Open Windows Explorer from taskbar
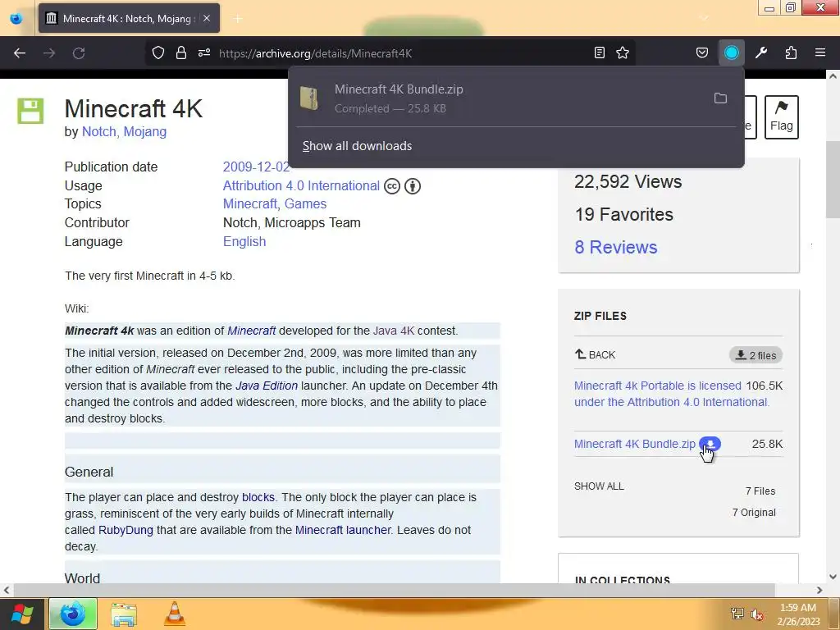The image size is (840, 630). pos(124,614)
